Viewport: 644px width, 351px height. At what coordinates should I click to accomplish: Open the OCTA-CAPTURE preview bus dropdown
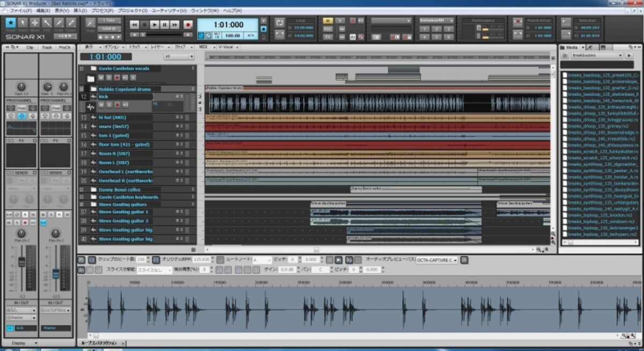click(437, 260)
